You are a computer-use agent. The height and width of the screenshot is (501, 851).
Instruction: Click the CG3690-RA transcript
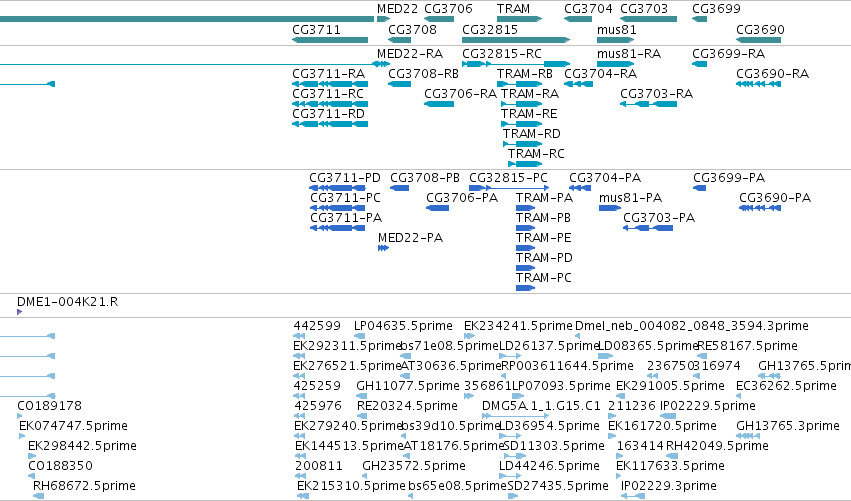[758, 84]
